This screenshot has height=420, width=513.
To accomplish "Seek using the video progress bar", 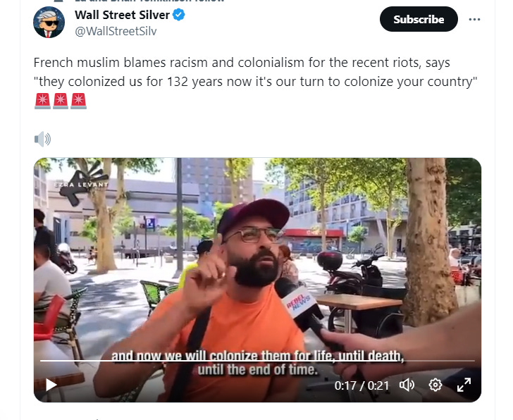I will [x=257, y=361].
